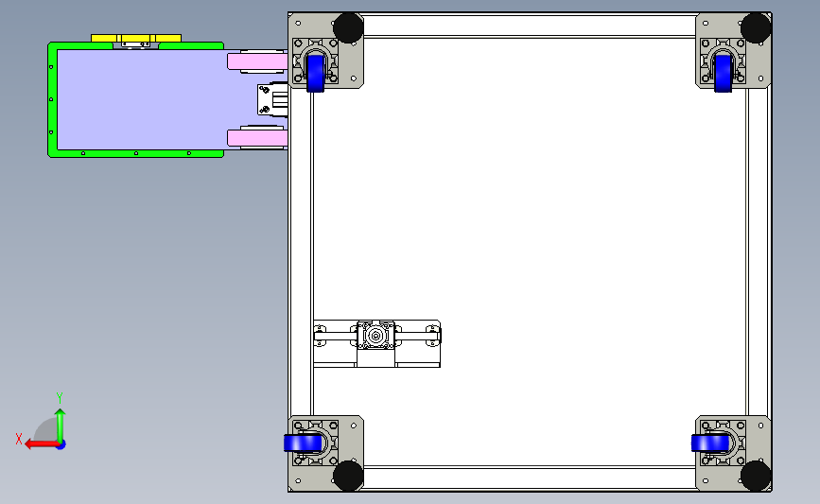The height and width of the screenshot is (504, 820).
Task: Click the yellow bracket atop the green frame
Action: tap(136, 38)
